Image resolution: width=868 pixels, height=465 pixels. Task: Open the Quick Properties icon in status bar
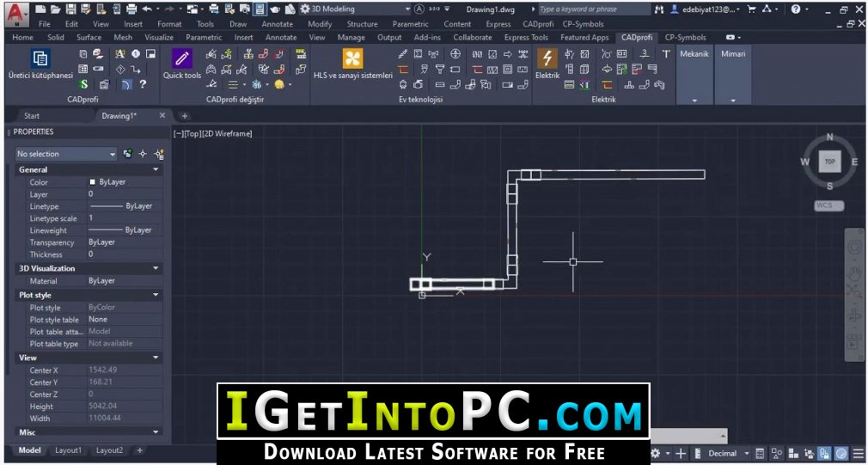point(761,453)
